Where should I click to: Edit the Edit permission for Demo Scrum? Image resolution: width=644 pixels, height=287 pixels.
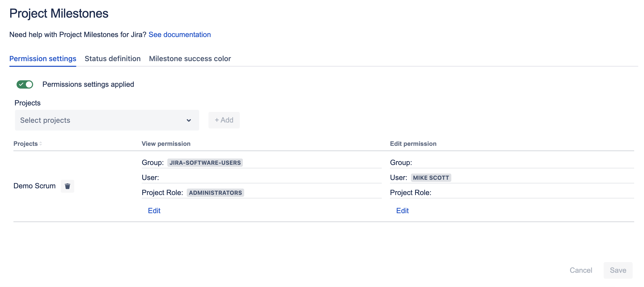coord(402,211)
